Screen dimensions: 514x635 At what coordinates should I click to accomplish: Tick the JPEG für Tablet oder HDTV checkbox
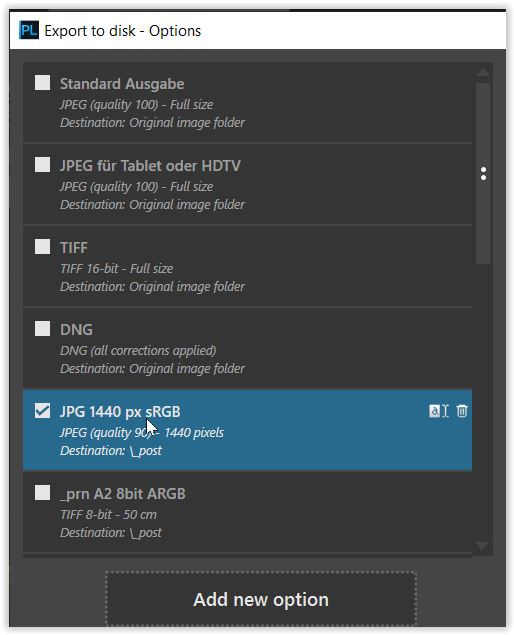pyautogui.click(x=43, y=165)
